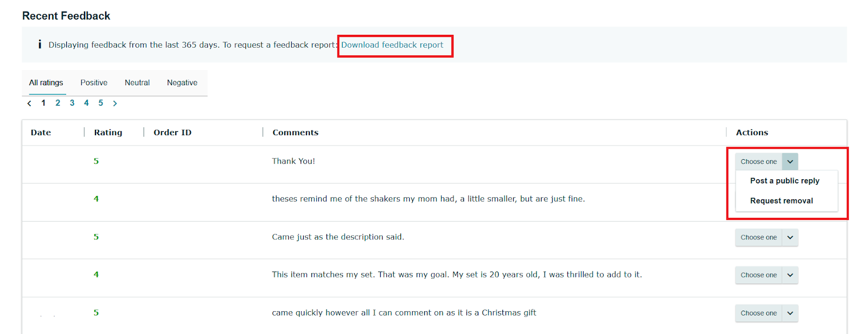Switch to the Negative tab

coord(182,83)
